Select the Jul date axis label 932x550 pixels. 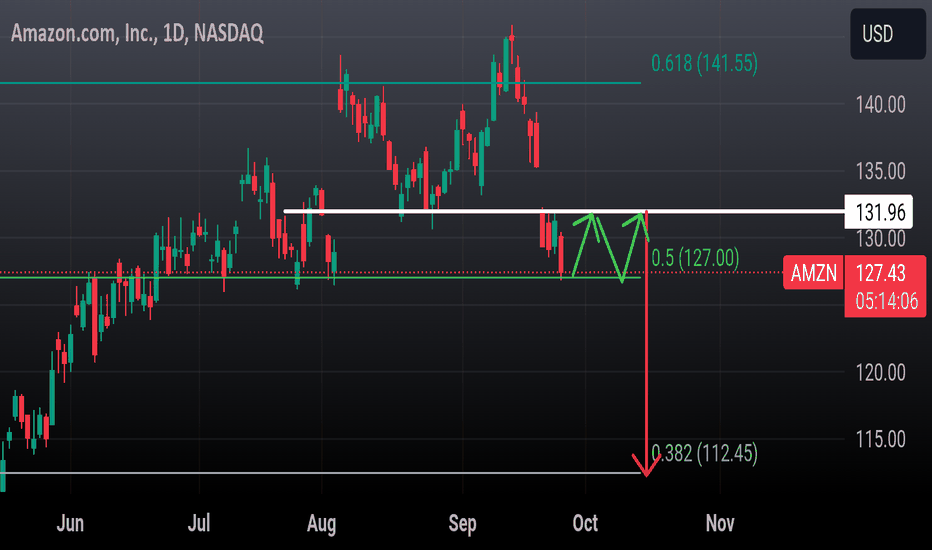(x=199, y=523)
